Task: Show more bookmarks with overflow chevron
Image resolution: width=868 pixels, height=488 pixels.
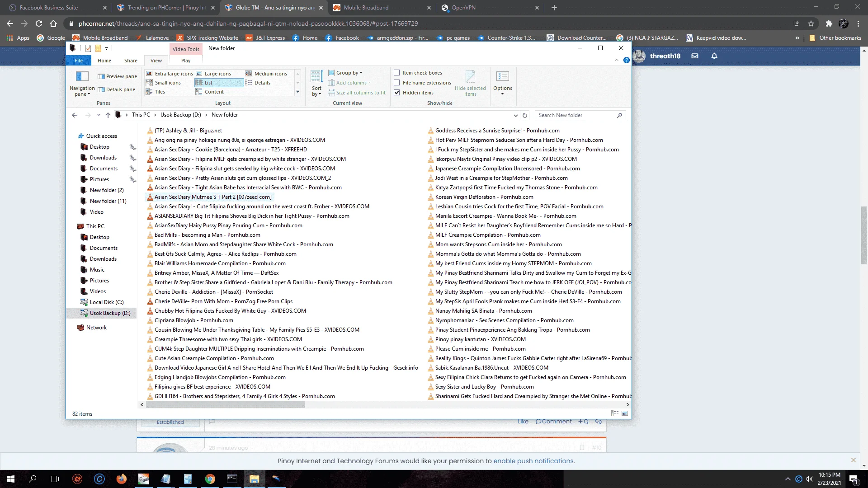Action: [797, 38]
